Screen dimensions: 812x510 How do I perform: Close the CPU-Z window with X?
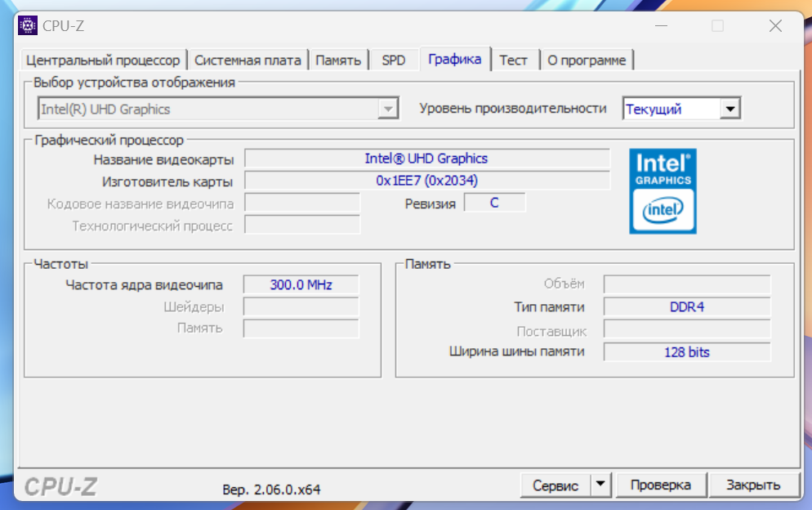[775, 26]
